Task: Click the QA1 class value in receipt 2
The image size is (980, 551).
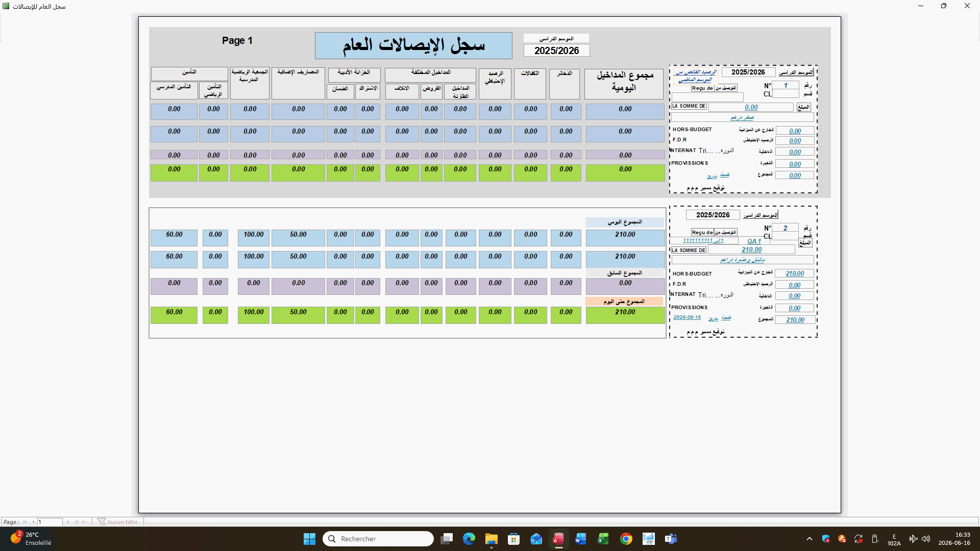Action: pos(754,241)
